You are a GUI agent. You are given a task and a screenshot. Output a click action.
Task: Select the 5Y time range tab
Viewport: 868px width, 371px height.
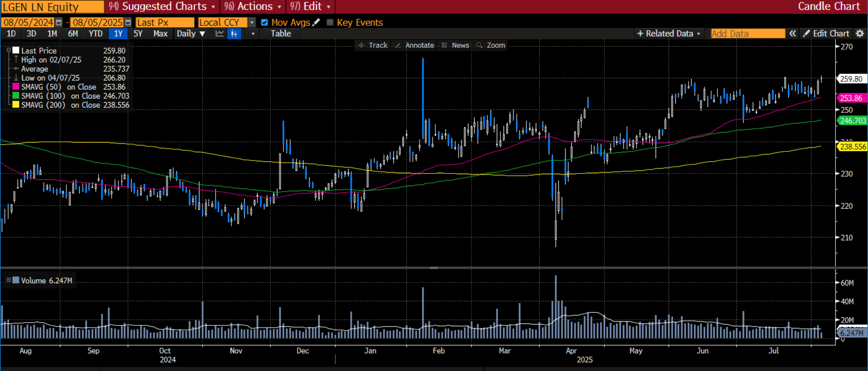click(x=138, y=34)
